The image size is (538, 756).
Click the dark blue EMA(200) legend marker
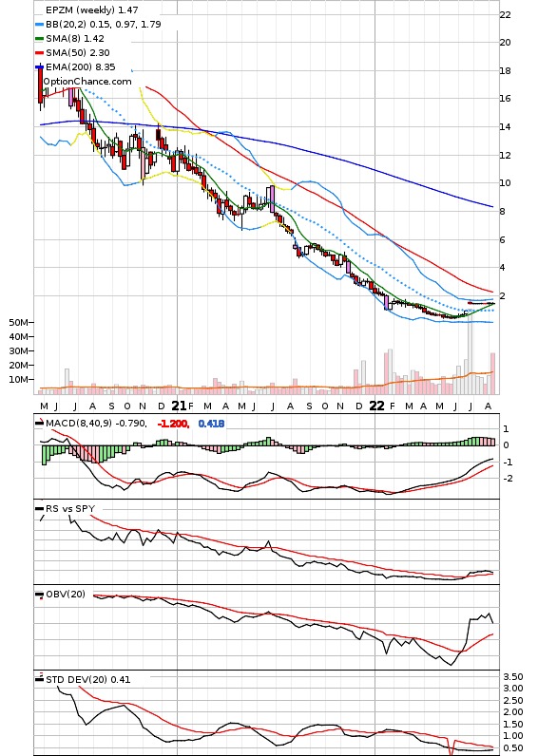[x=40, y=67]
